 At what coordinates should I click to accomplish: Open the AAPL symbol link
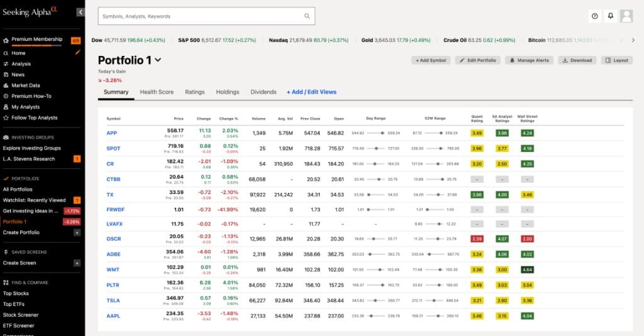[113, 316]
